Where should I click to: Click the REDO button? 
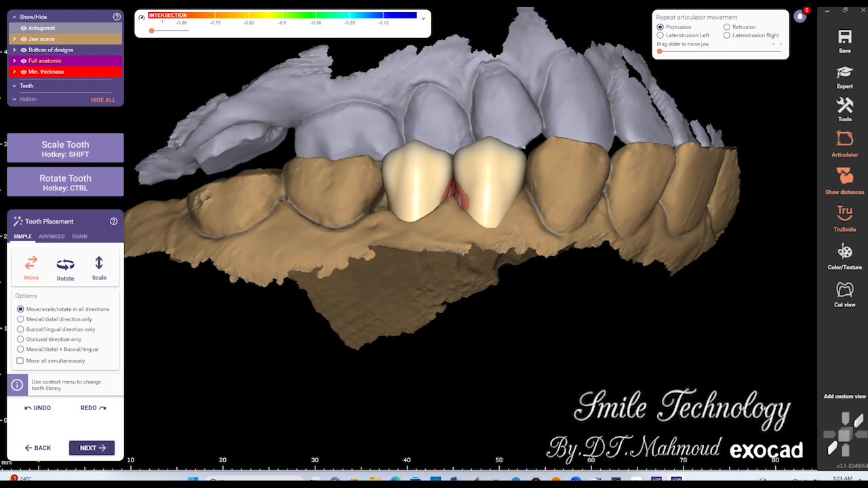point(93,408)
